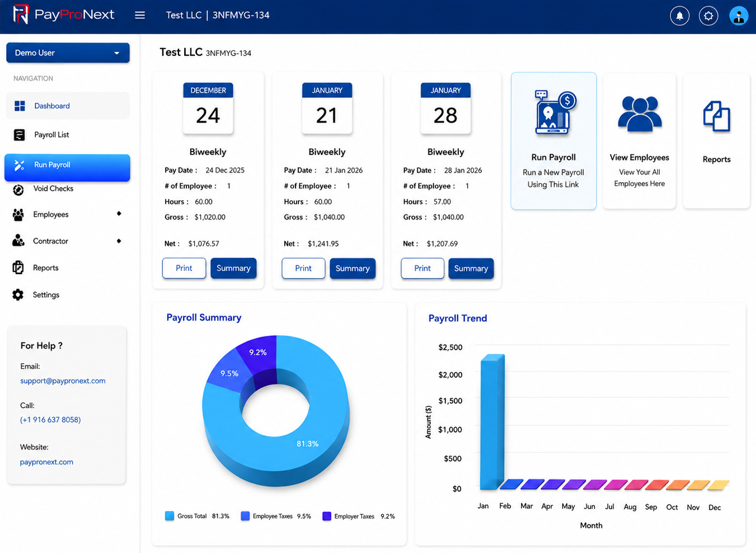Click the Net $1,076.57 value

tap(204, 244)
